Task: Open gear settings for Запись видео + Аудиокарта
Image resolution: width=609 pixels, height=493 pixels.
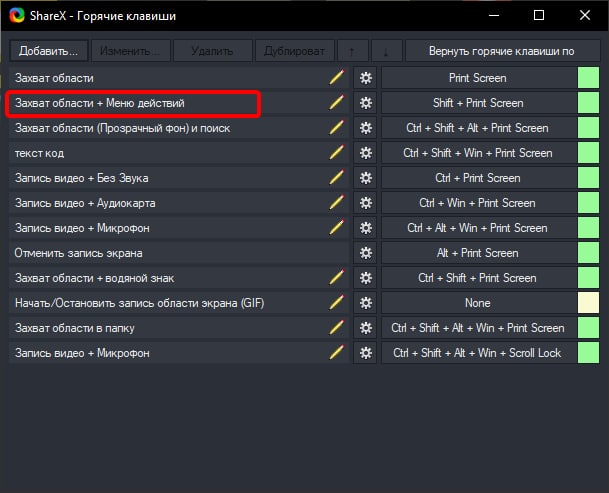Action: (365, 203)
